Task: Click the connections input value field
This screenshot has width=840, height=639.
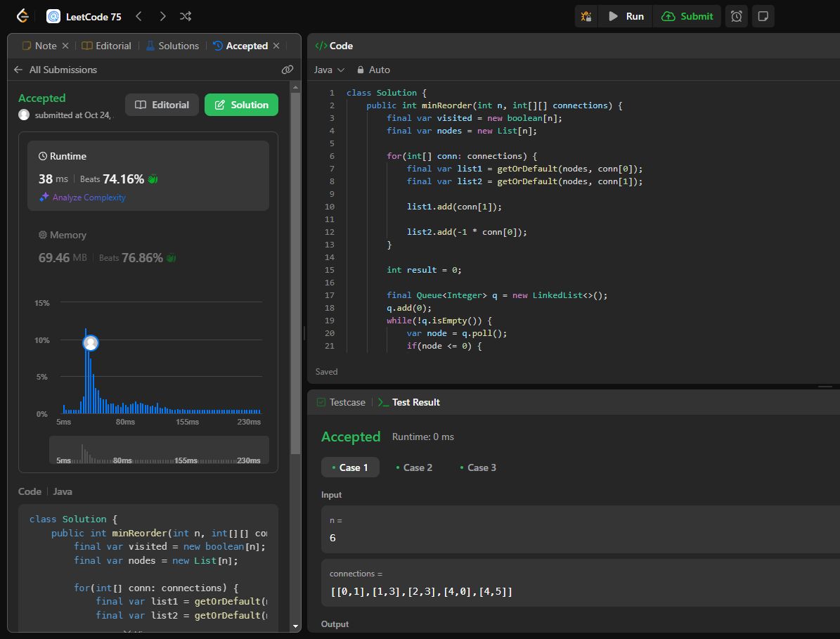Action: pos(581,583)
